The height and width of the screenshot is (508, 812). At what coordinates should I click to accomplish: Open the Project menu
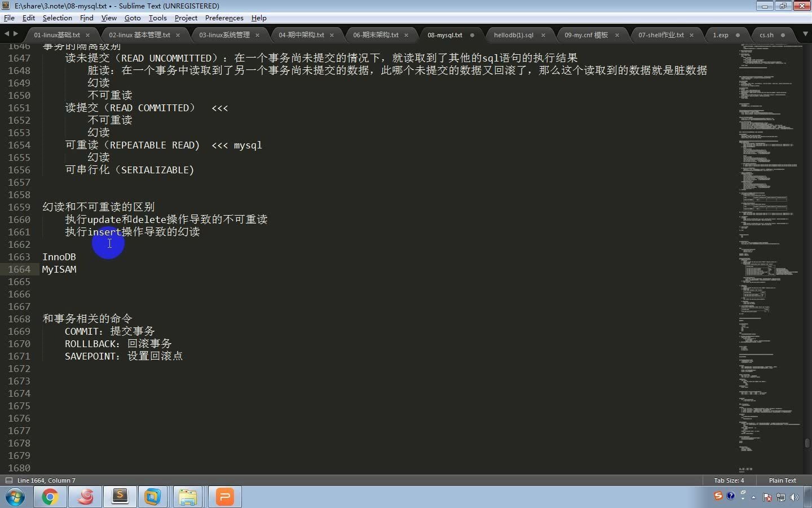click(x=186, y=18)
